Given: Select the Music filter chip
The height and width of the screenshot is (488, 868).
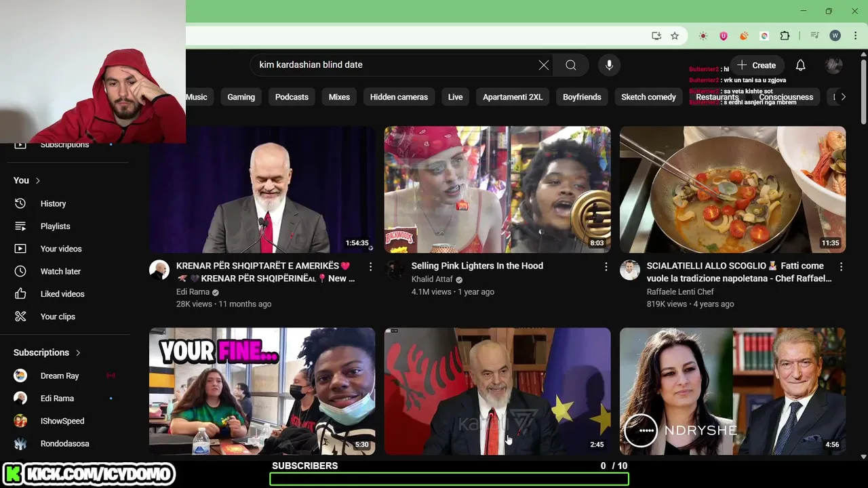Looking at the screenshot, I should [x=197, y=97].
